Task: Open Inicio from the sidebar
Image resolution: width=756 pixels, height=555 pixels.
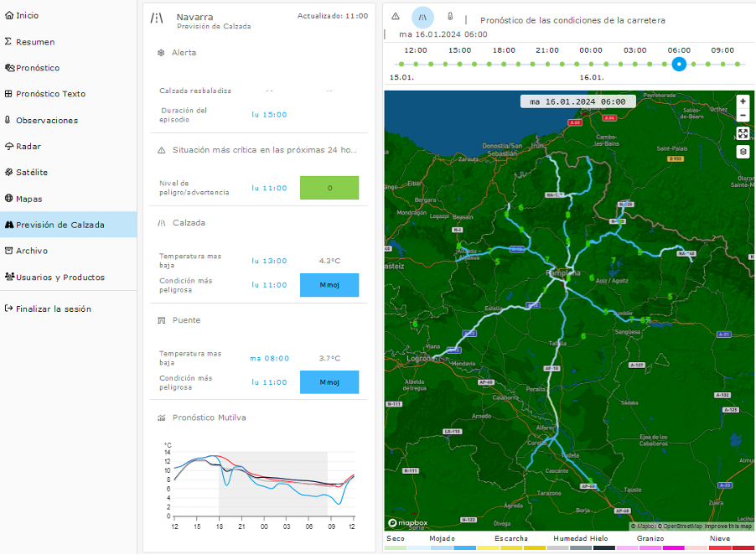Action: (27, 15)
